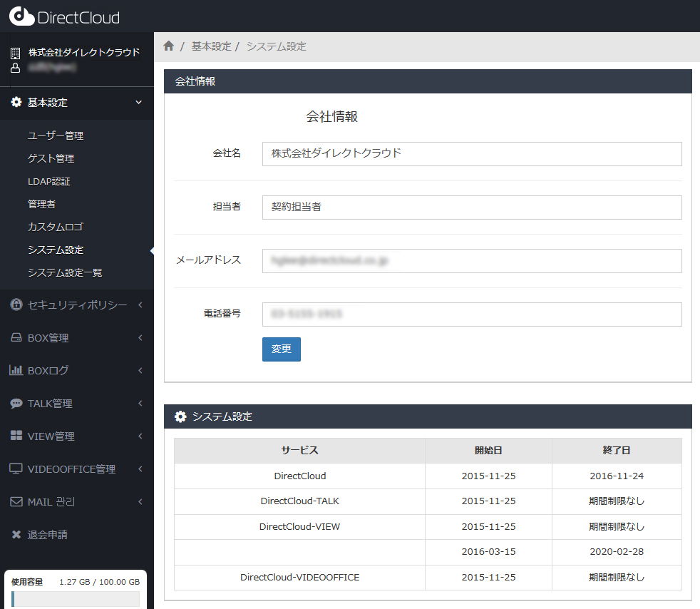Open 退会申請 menu entry
Screen dimensions: 700x609
point(48,534)
